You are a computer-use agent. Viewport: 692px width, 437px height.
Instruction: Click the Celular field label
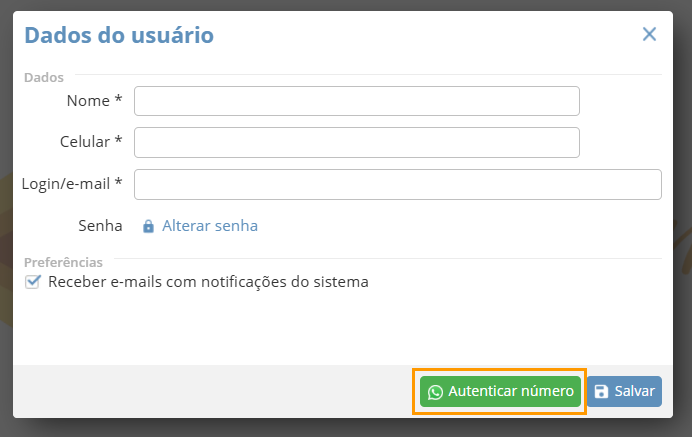[x=91, y=142]
